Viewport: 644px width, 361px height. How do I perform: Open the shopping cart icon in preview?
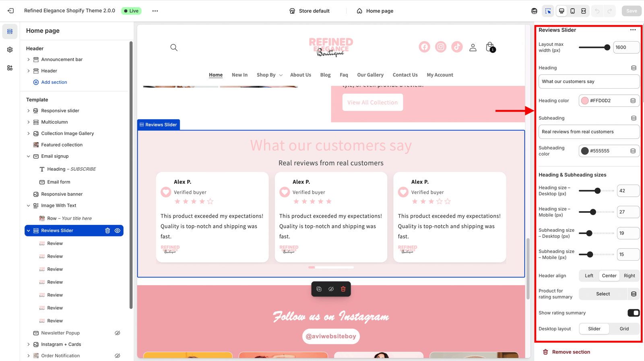(x=490, y=47)
